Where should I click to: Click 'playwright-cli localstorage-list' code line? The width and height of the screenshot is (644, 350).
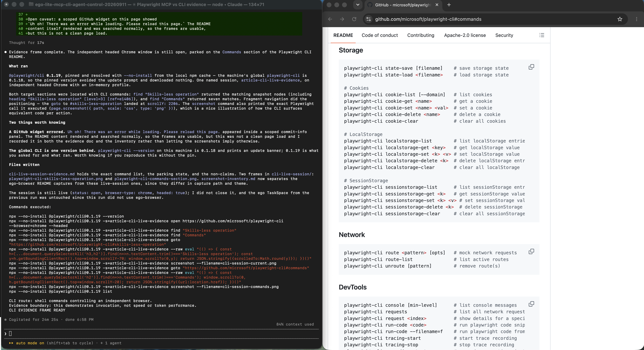[388, 141]
